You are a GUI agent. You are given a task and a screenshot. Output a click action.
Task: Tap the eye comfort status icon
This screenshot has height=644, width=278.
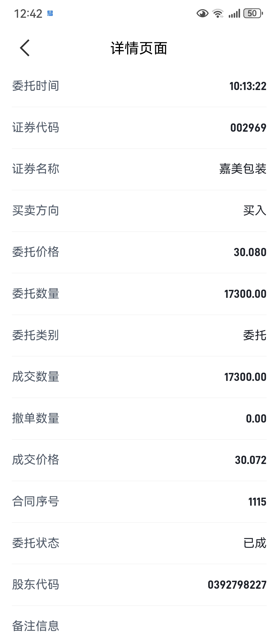202,13
